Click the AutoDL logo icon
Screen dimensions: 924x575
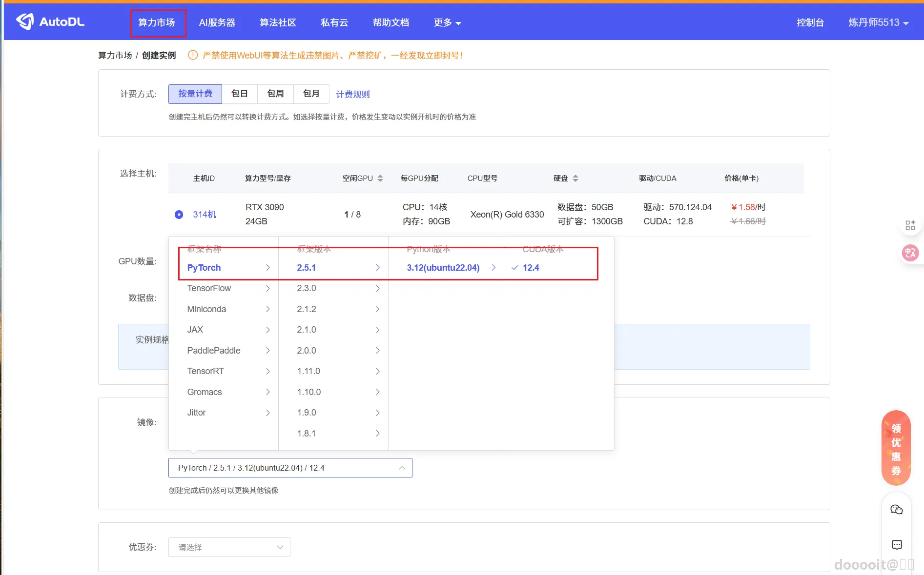pyautogui.click(x=25, y=21)
